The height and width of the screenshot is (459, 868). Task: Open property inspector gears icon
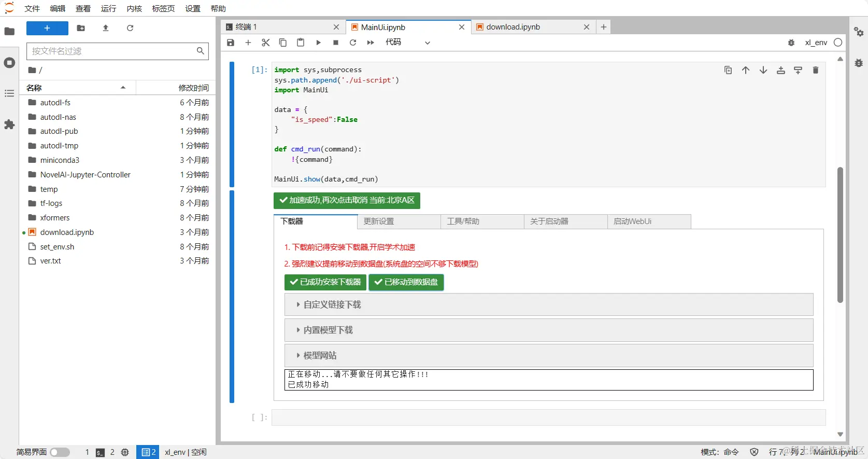point(859,32)
